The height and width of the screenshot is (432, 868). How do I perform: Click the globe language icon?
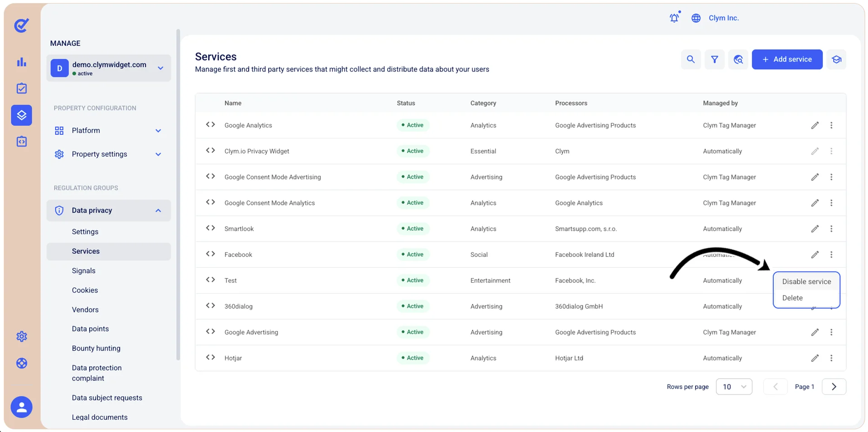[696, 18]
